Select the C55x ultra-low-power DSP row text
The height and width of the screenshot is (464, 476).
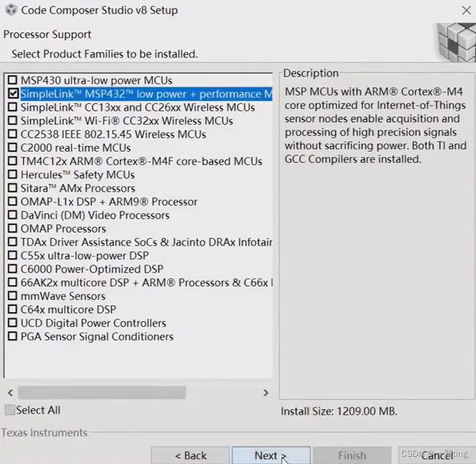coord(84,256)
